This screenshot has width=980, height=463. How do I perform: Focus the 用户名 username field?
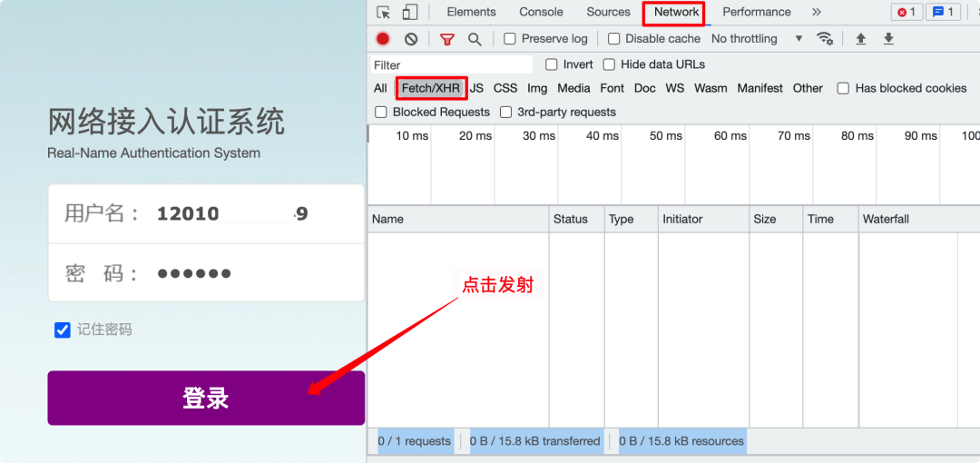point(206,214)
